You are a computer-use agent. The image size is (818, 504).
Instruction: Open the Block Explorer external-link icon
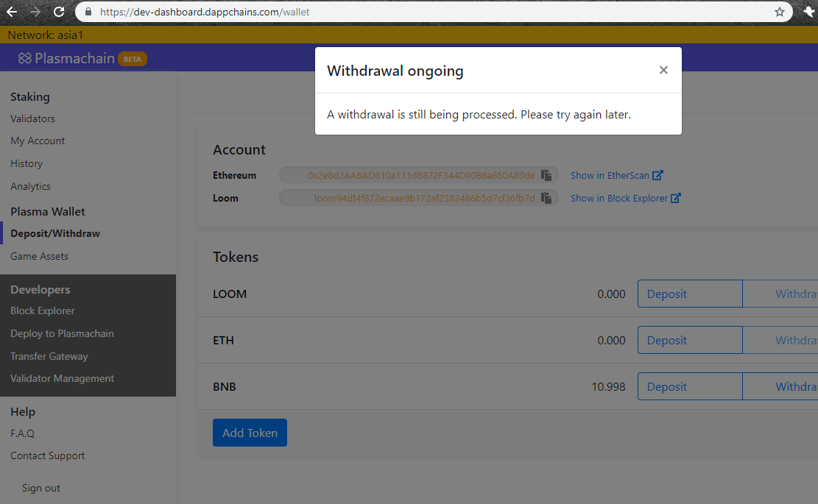[x=676, y=197]
